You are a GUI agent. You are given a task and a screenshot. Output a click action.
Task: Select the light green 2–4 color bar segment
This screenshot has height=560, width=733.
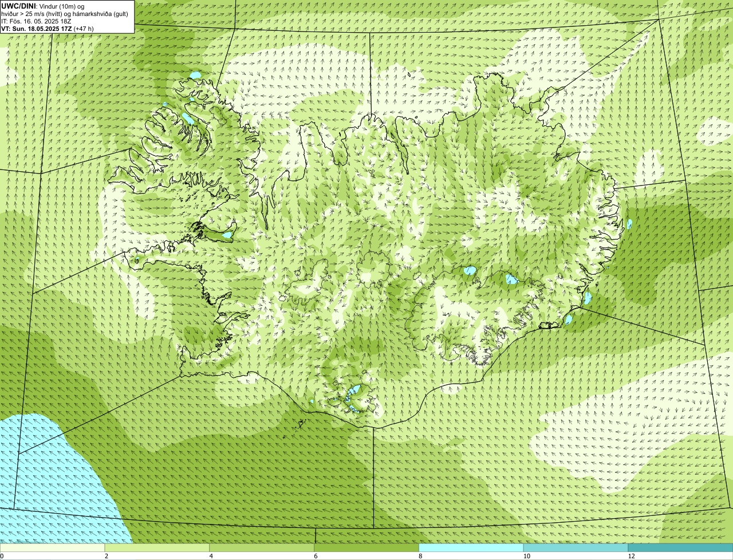[157, 547]
